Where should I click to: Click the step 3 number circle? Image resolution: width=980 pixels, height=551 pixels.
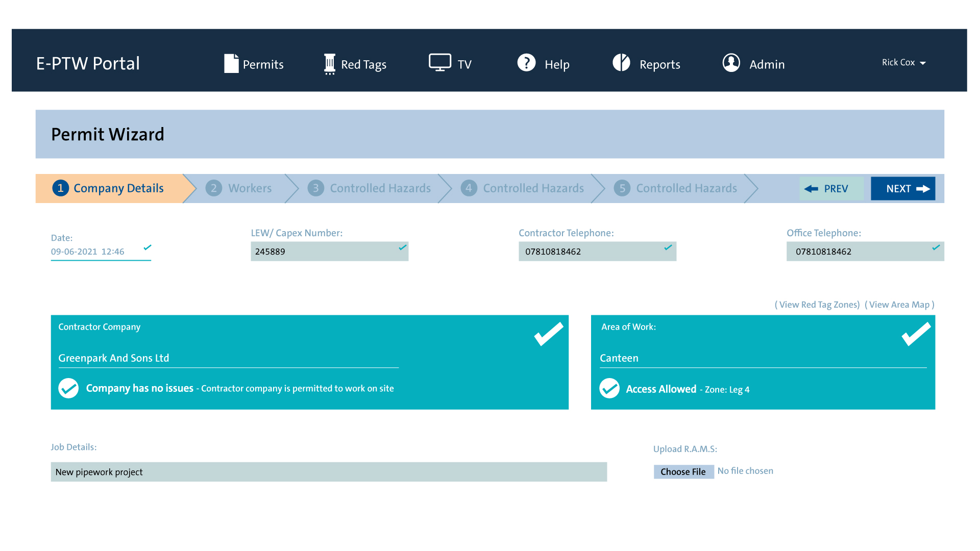[x=316, y=188]
